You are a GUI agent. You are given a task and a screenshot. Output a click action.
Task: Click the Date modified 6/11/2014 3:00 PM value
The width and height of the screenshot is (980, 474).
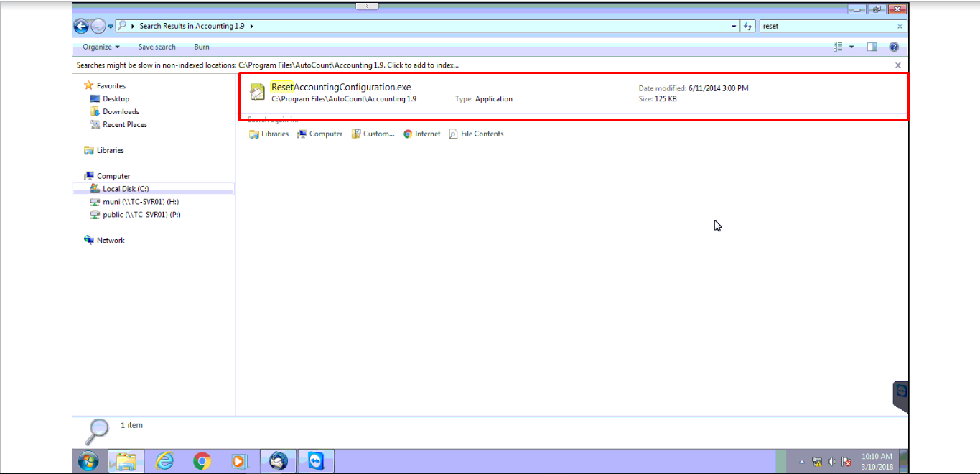(x=718, y=88)
